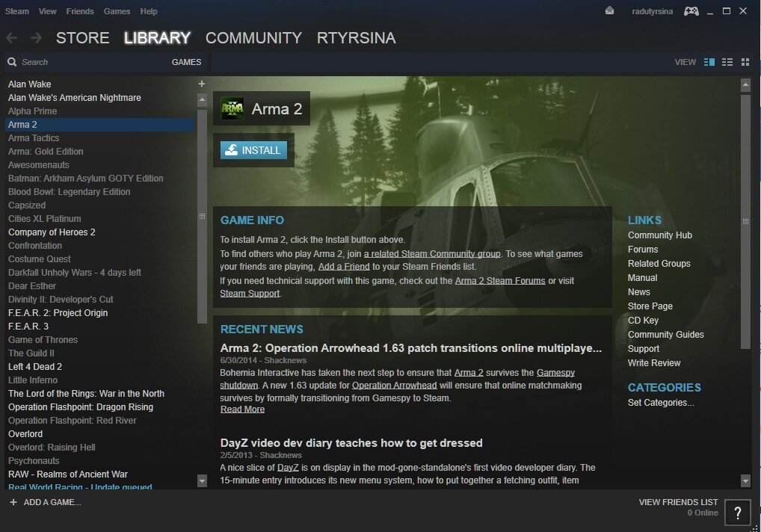
Task: Open the notifications inbox envelope icon
Action: [x=609, y=10]
